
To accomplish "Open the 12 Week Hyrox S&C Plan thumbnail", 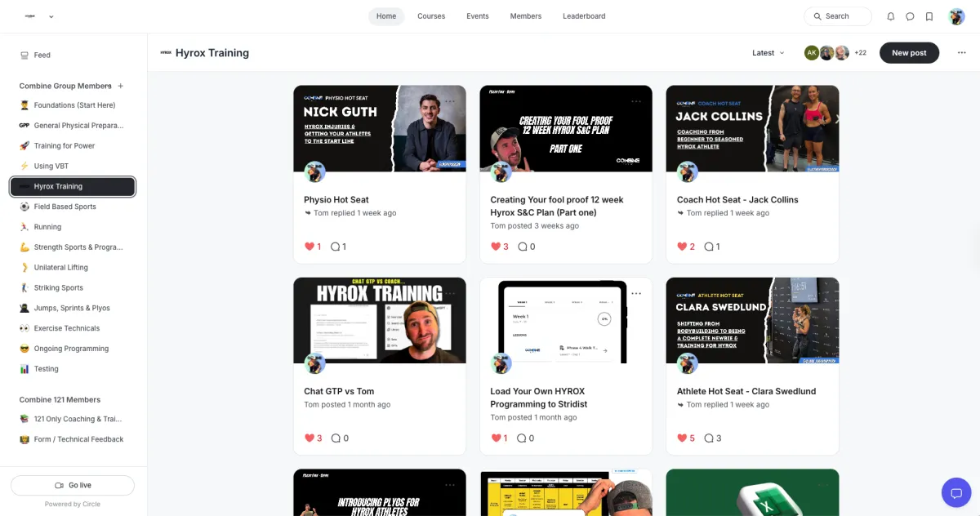I will pyautogui.click(x=566, y=128).
